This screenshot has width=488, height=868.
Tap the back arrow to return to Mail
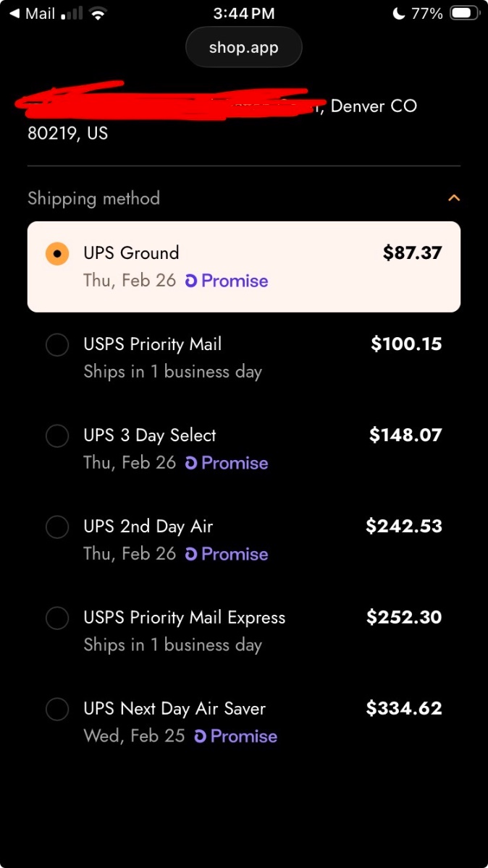14,14
